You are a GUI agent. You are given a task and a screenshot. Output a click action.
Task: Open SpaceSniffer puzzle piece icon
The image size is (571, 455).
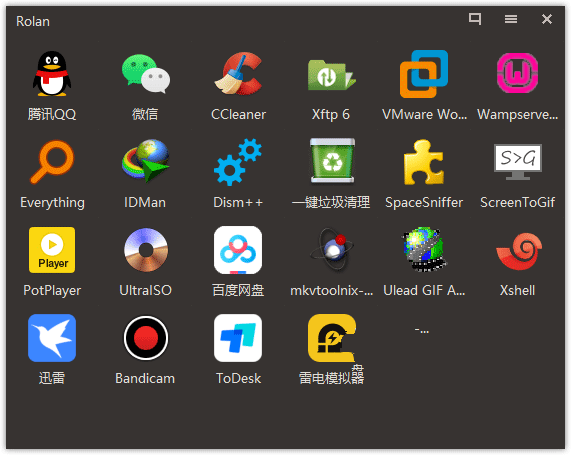coord(424,162)
